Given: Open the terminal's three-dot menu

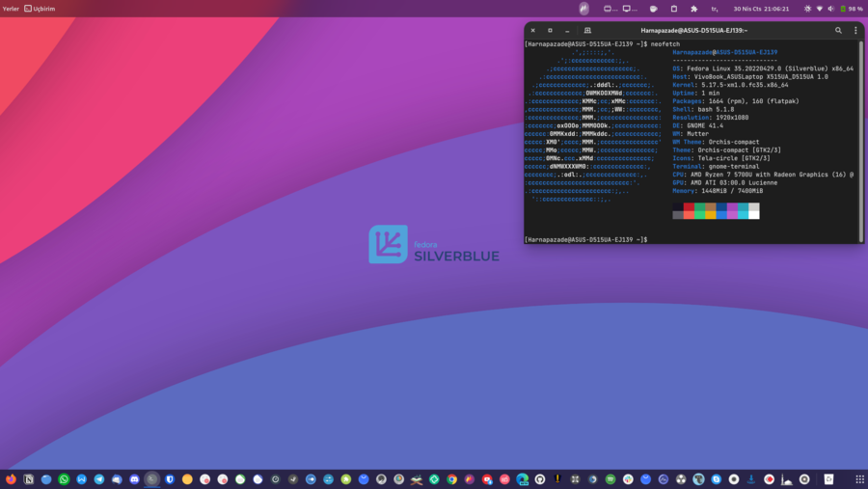Looking at the screenshot, I should point(855,31).
